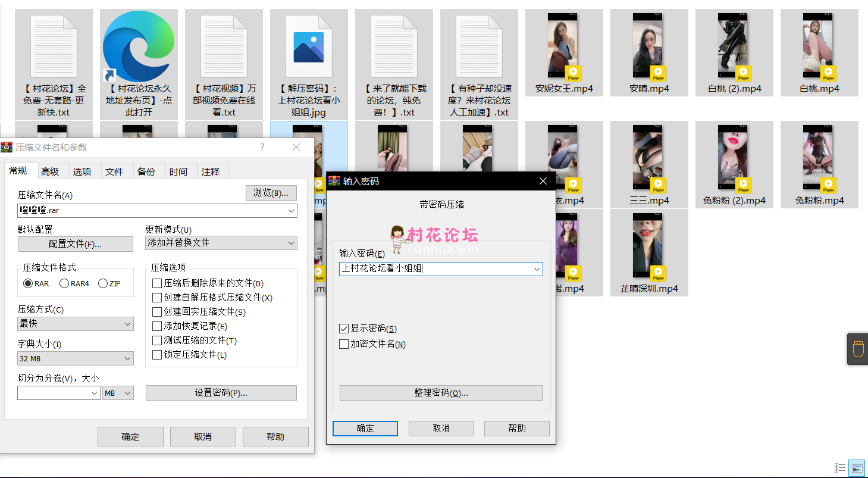The image size is (868, 478).
Task: Select the 兔粉粉.mp4 video file
Action: (819, 160)
